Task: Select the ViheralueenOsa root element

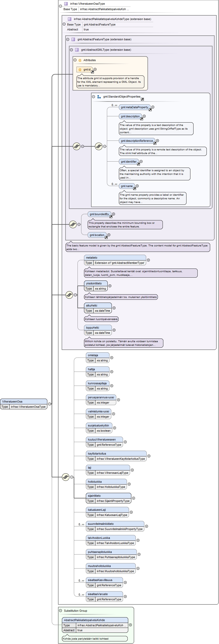Action: coord(24,404)
